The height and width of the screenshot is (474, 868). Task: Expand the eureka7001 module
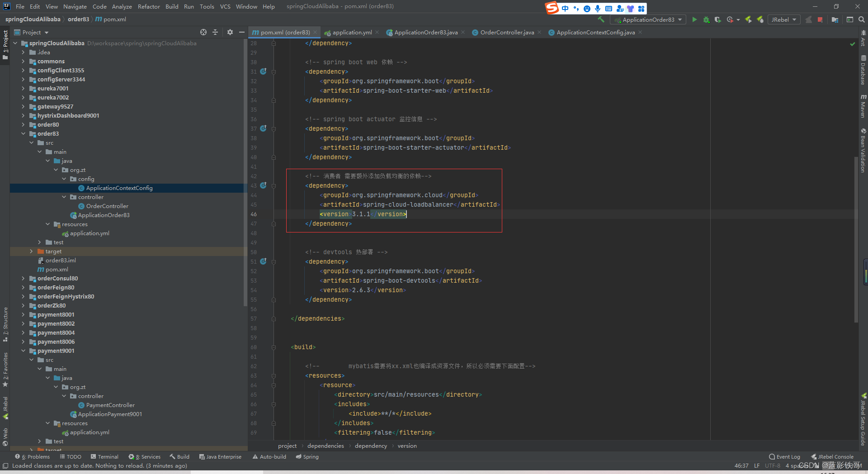(x=23, y=88)
